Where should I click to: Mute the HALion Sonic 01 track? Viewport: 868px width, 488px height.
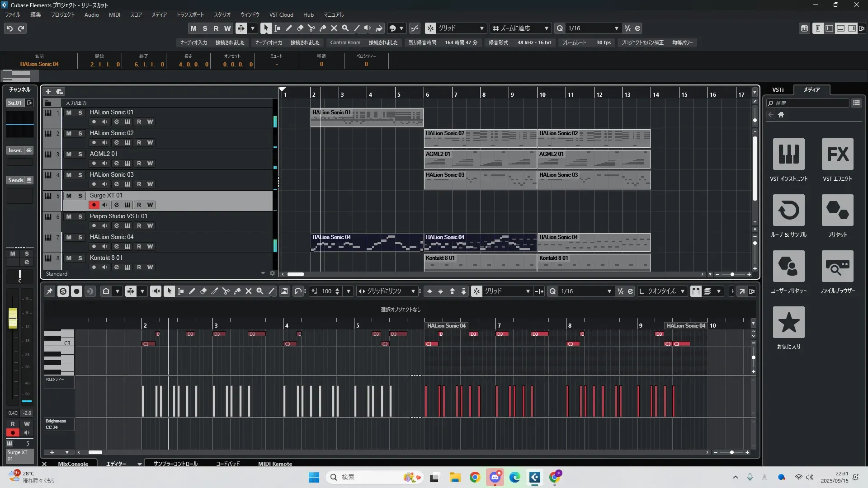(x=69, y=113)
